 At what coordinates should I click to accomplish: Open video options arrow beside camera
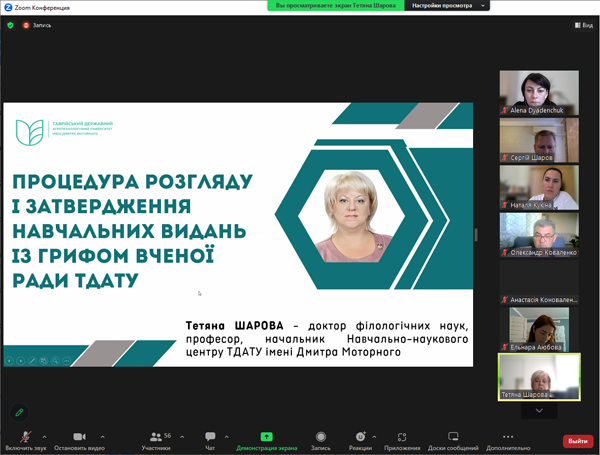tap(103, 437)
